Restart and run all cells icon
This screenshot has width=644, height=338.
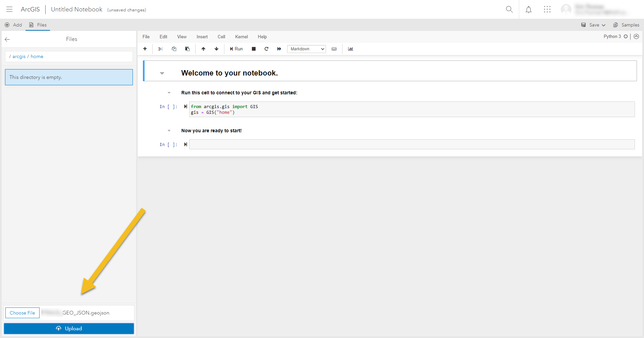click(279, 49)
